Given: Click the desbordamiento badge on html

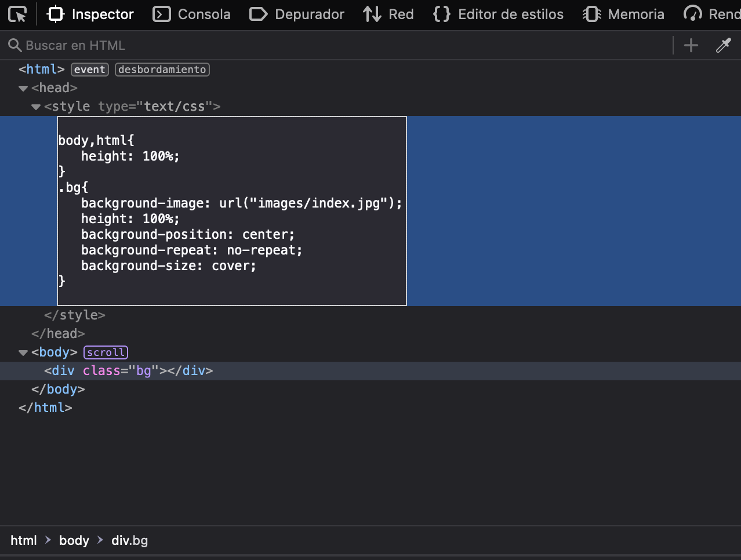Looking at the screenshot, I should click(162, 70).
